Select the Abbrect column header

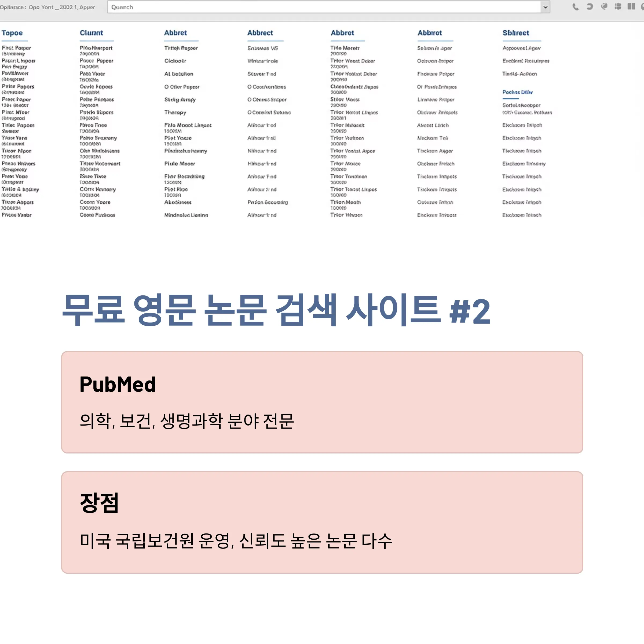click(x=260, y=33)
